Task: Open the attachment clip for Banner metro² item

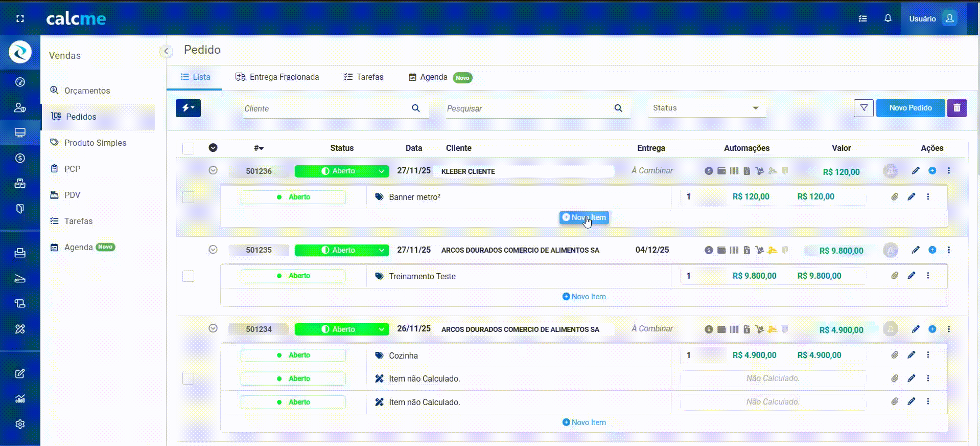Action: (x=895, y=197)
